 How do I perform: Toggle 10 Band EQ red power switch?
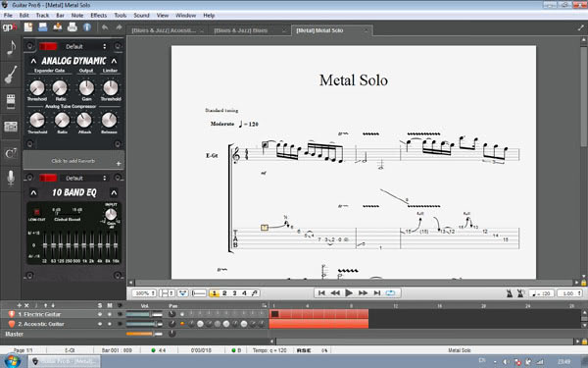click(x=48, y=178)
